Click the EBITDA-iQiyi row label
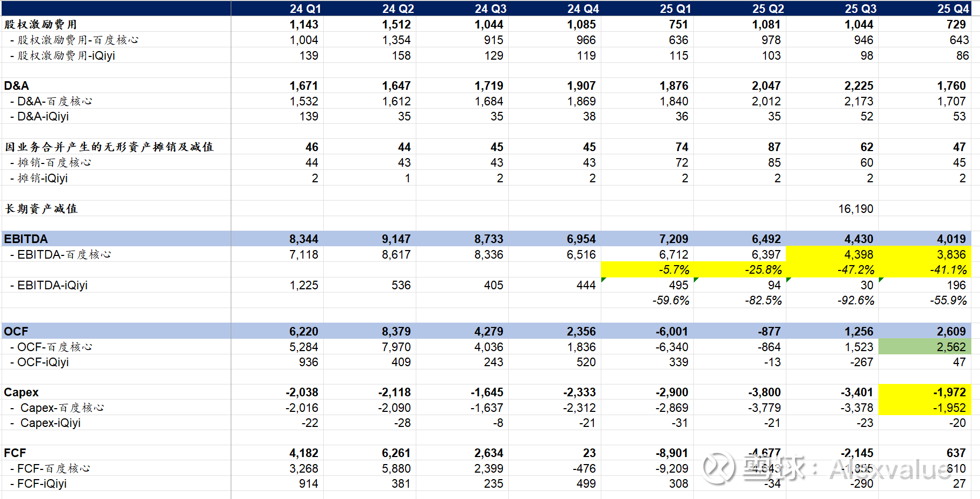The image size is (980, 499). (x=49, y=285)
